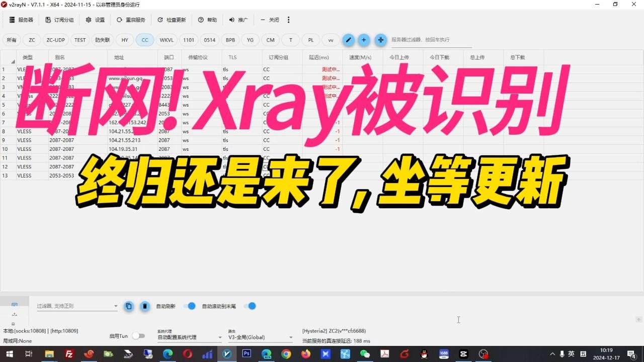Click the 检查更新 (check for updates) menu
Image resolution: width=644 pixels, height=362 pixels.
172,20
